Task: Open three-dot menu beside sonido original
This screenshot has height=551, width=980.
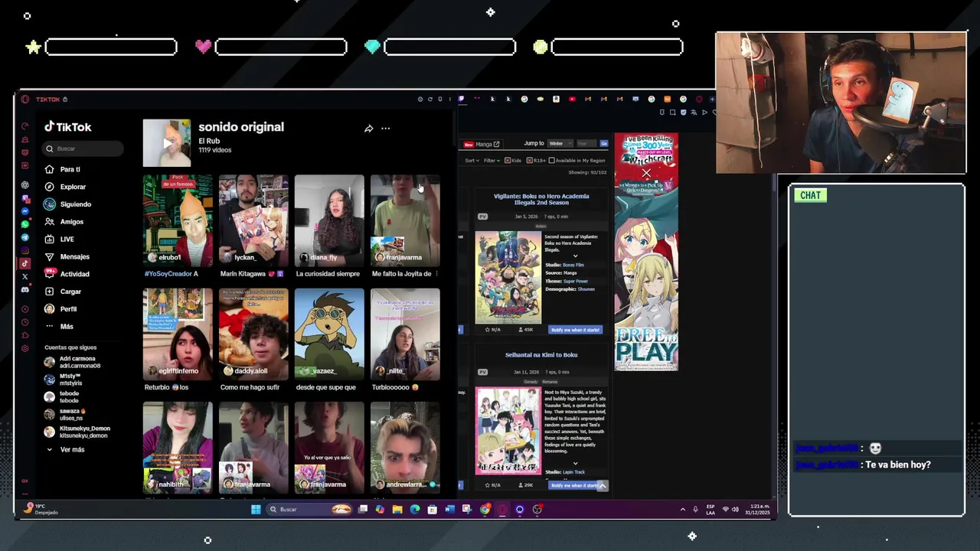Action: pyautogui.click(x=386, y=129)
